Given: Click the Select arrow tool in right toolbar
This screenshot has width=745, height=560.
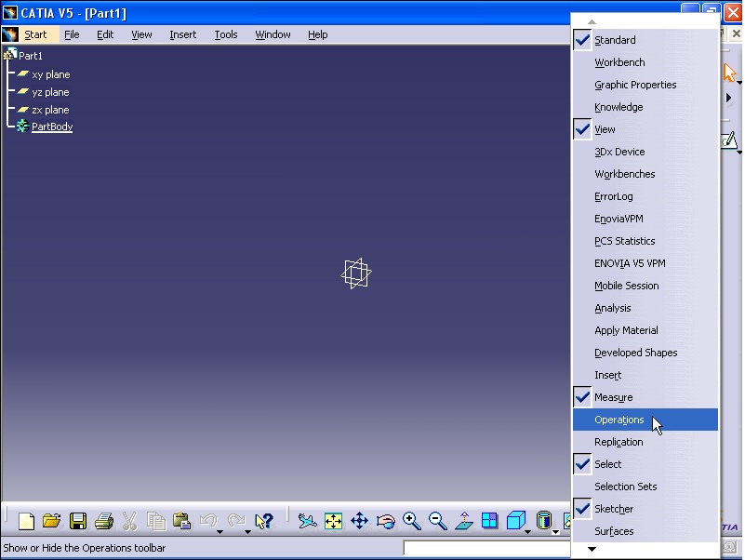Looking at the screenshot, I should click(x=730, y=73).
